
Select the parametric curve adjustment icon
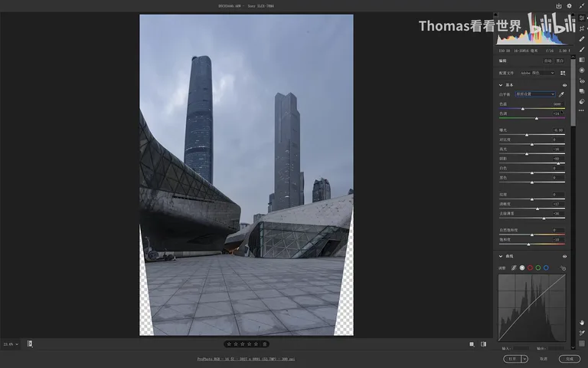(x=514, y=268)
